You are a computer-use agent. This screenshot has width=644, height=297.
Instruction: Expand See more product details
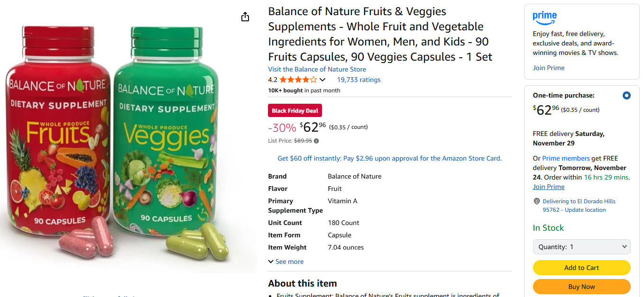(285, 261)
